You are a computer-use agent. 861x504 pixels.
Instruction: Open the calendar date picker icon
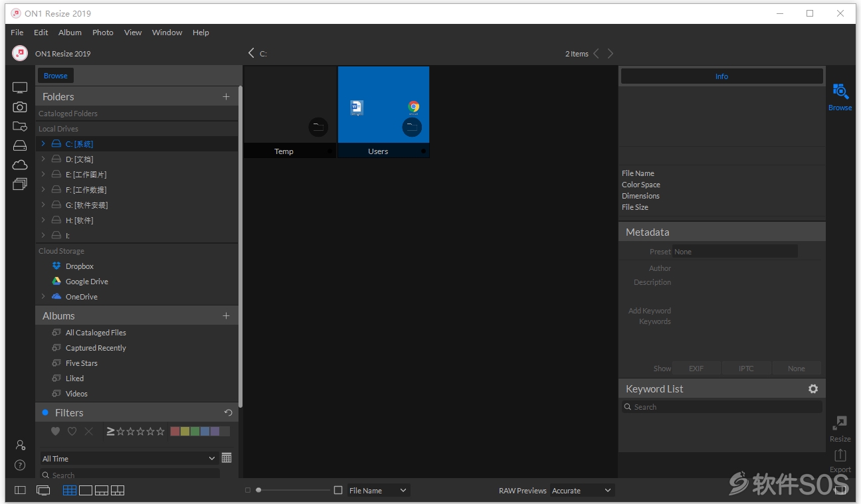click(x=227, y=458)
